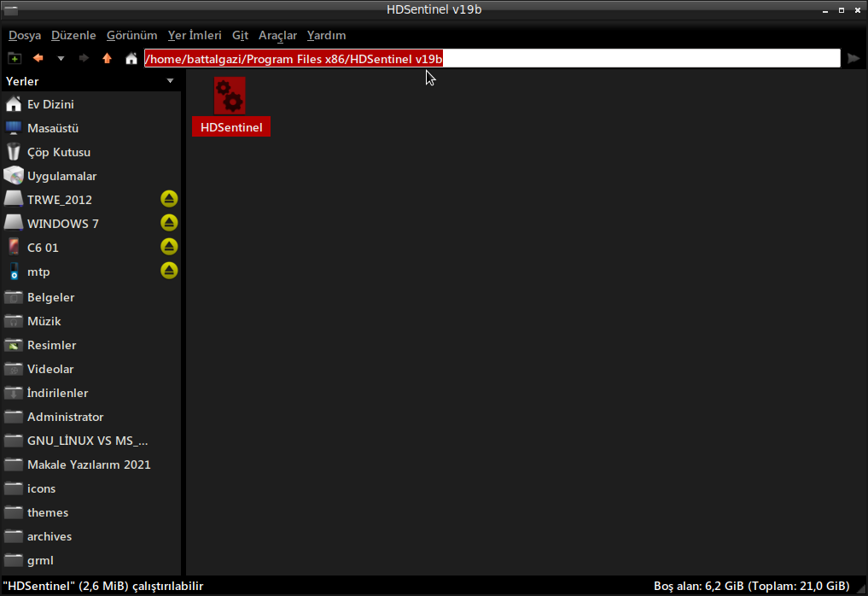Open a new tab with the plus icon

15,58
